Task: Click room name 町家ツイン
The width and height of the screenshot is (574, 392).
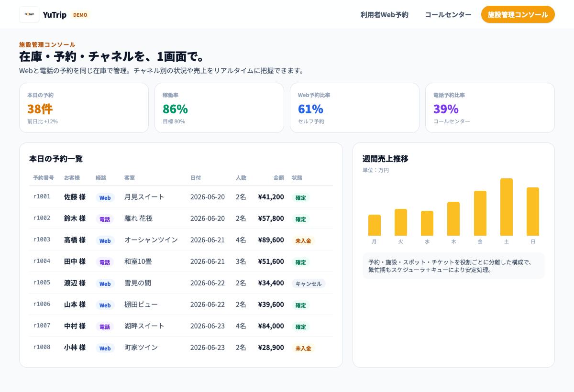Action: click(x=141, y=347)
